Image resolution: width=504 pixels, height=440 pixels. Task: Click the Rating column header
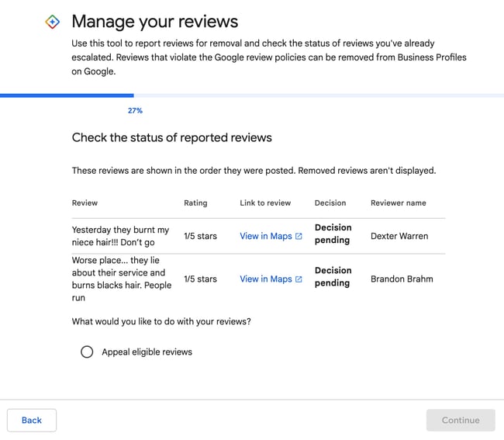pos(195,203)
